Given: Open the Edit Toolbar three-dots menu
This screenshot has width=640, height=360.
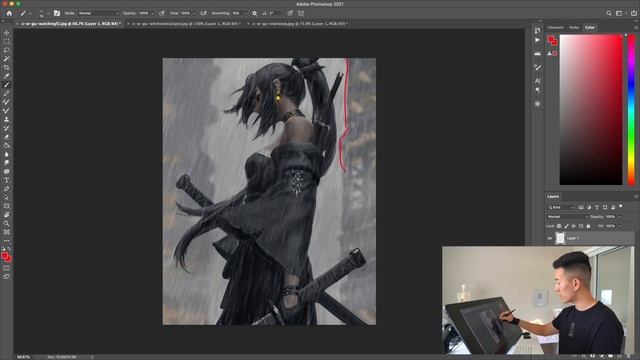Looking at the screenshot, I should [x=6, y=241].
